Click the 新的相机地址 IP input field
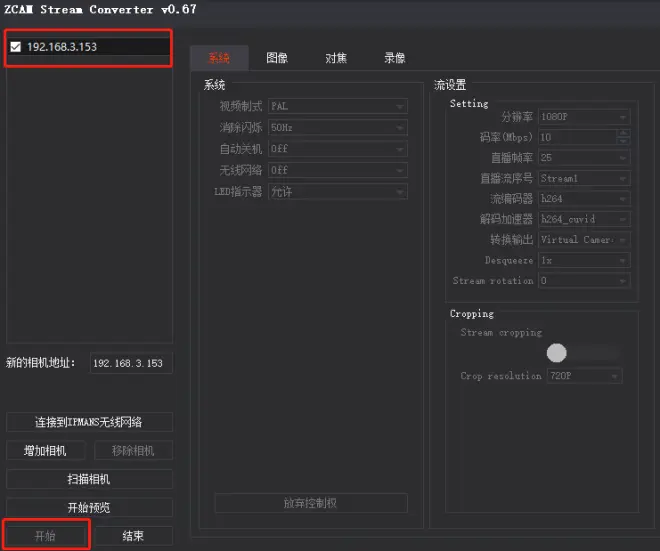Viewport: 660px width, 551px height. [131, 363]
